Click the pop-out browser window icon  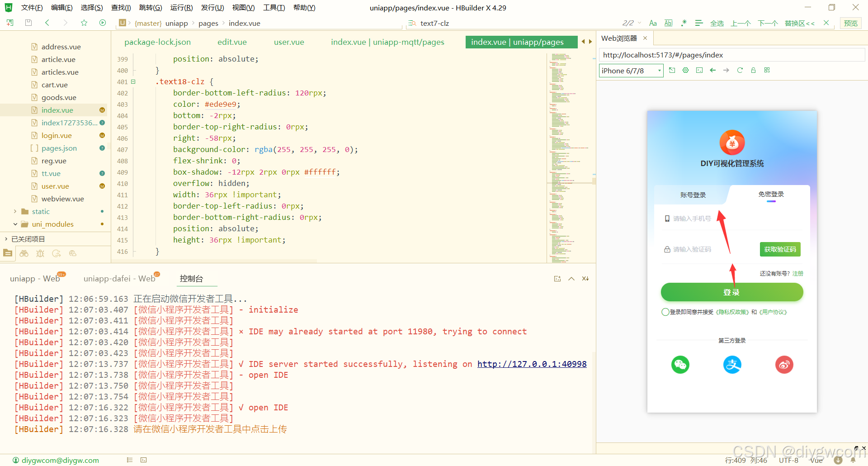[x=672, y=70]
